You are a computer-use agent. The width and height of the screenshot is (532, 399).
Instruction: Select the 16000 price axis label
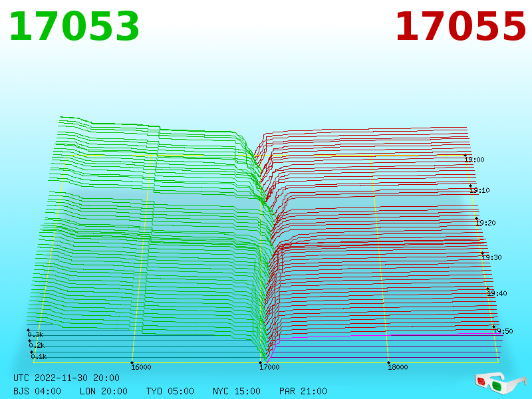coord(141,367)
